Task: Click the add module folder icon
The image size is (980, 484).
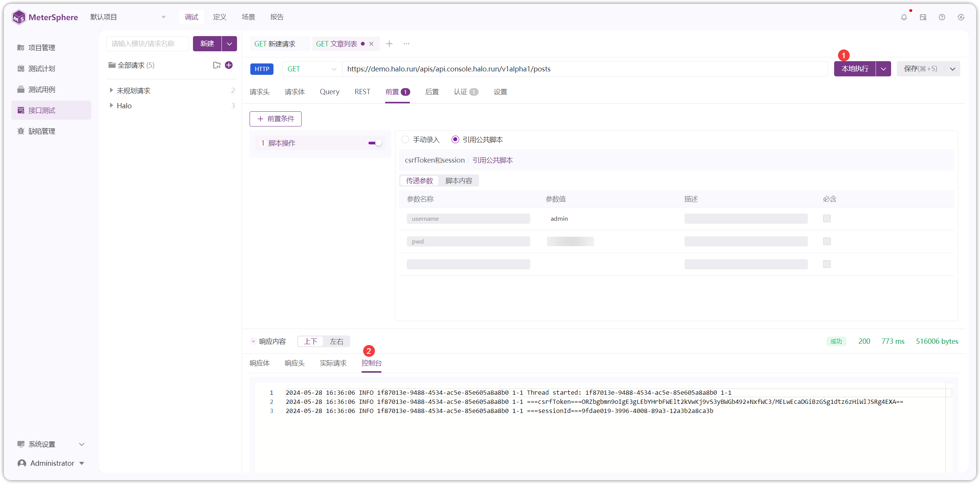Action: click(x=217, y=65)
